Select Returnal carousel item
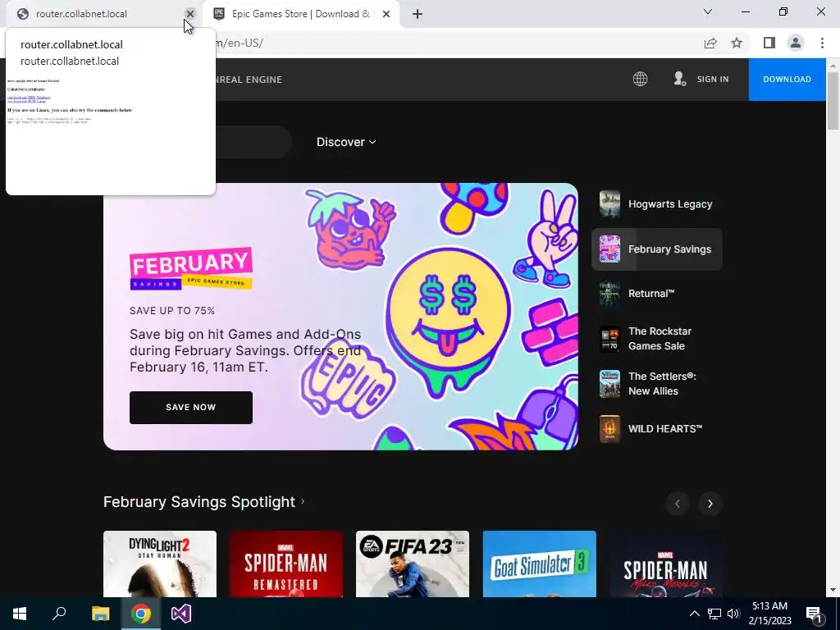This screenshot has height=630, width=840. coord(657,294)
